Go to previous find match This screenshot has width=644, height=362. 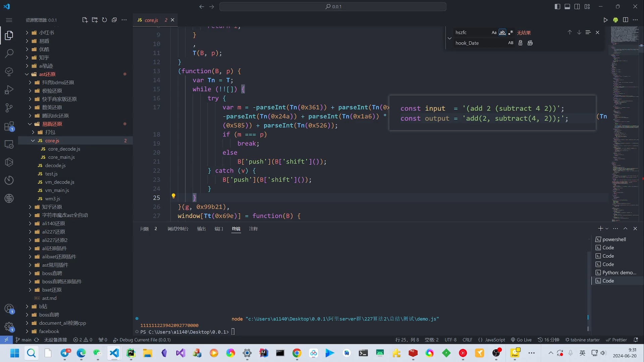(570, 33)
